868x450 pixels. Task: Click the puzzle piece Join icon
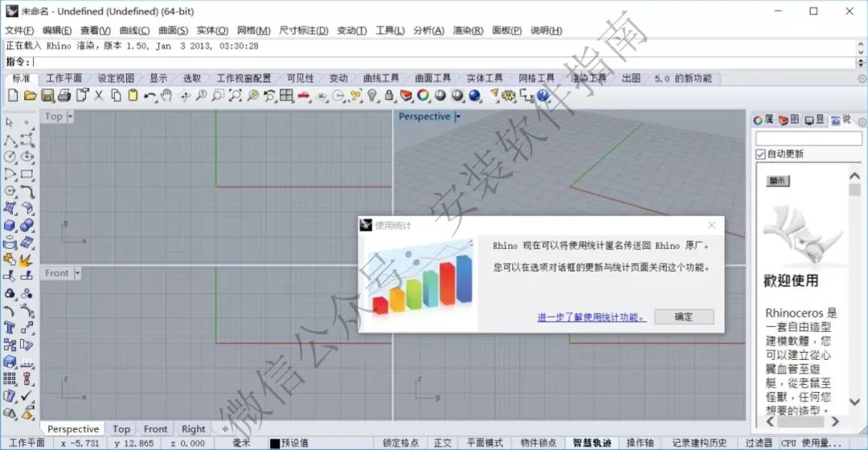(x=10, y=259)
